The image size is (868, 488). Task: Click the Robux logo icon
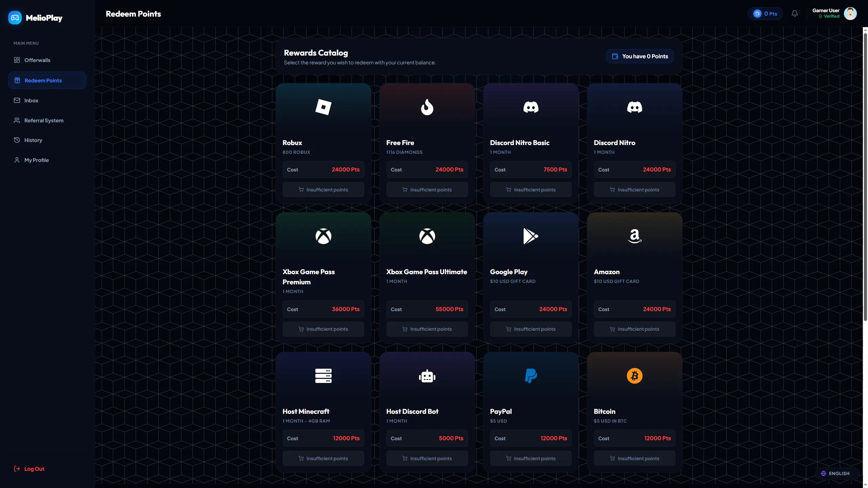(323, 107)
